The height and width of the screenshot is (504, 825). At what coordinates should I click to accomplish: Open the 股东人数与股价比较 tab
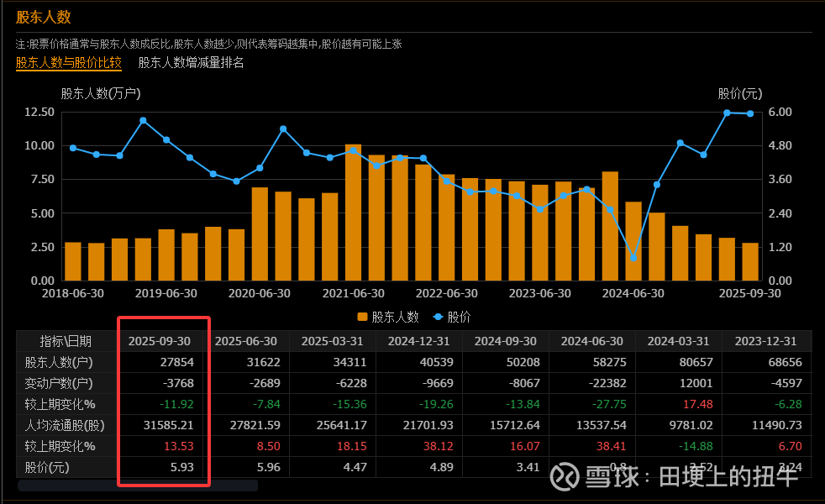coord(68,63)
